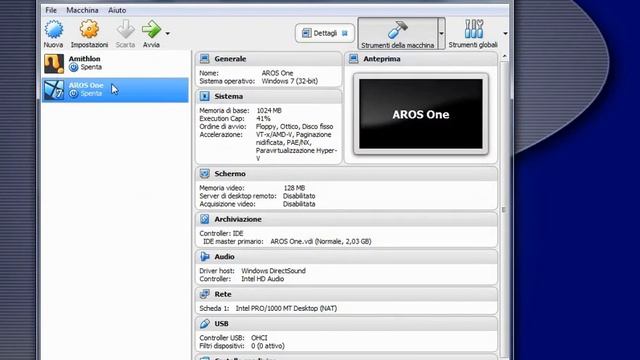The image size is (640, 360).
Task: Click the Audio speaker icon
Action: [204, 257]
